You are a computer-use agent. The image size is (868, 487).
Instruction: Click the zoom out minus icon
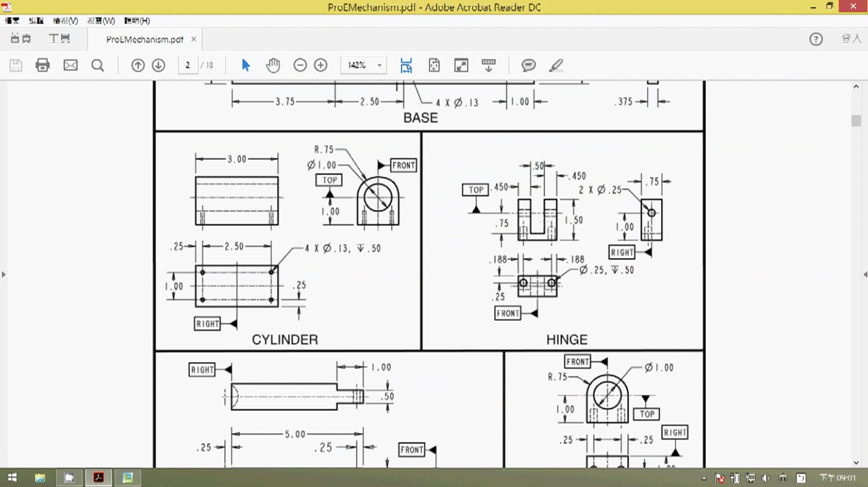pos(300,65)
